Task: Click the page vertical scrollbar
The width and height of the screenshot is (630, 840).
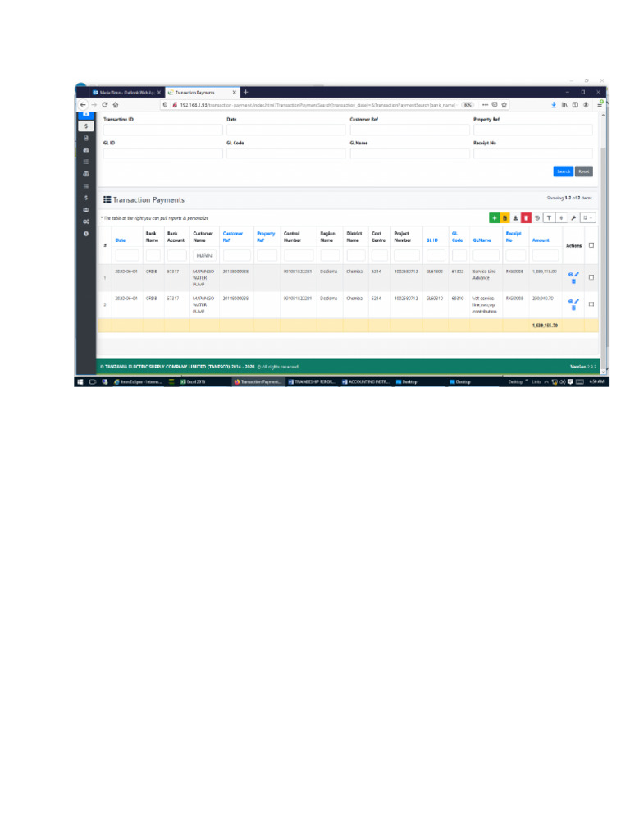Action: [x=603, y=256]
